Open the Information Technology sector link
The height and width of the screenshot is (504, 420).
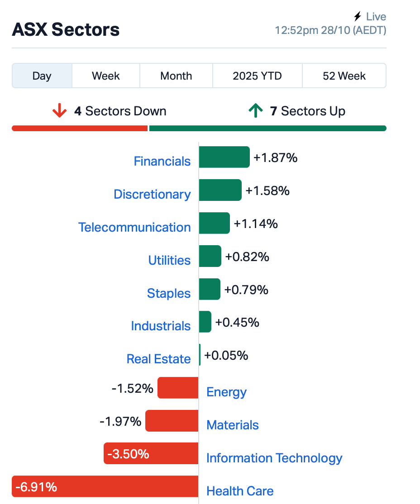[x=274, y=458]
